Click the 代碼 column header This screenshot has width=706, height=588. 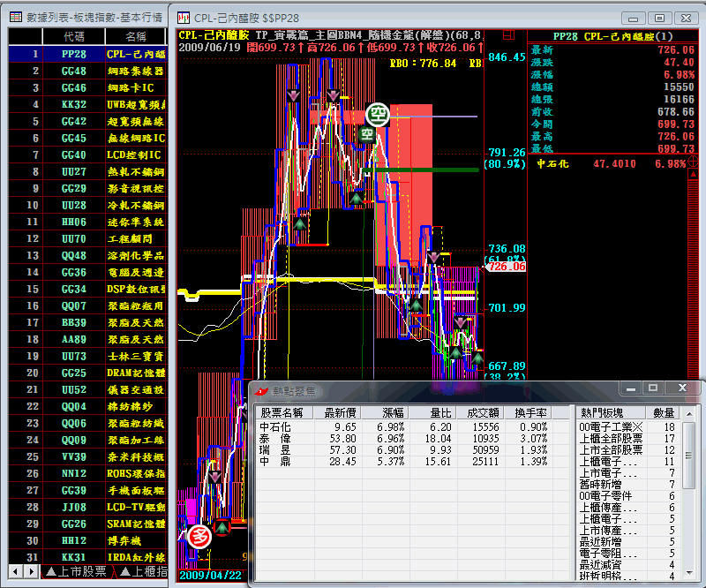74,36
